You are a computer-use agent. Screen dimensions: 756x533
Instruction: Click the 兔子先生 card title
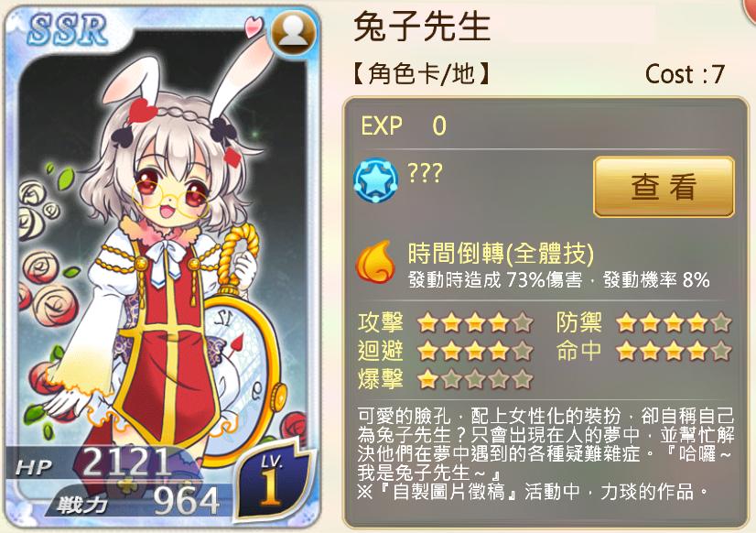[422, 26]
